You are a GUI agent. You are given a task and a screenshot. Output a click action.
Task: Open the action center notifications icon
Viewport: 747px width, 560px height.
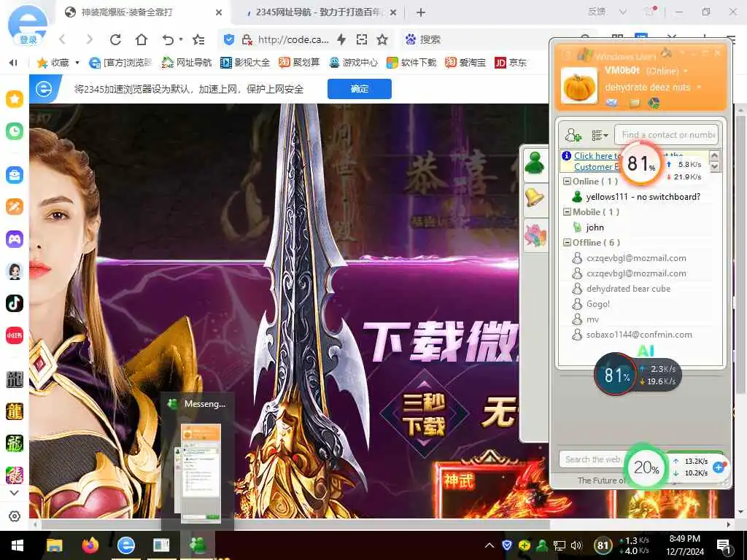point(724,545)
